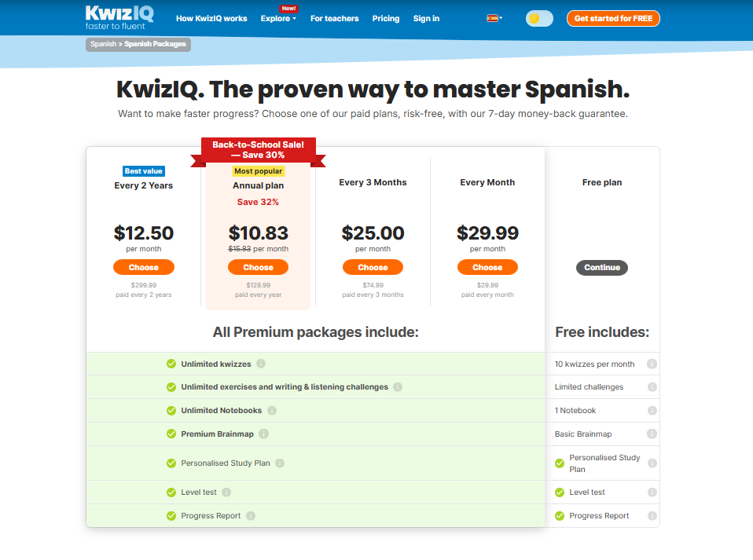The height and width of the screenshot is (560, 753).
Task: Click the $29.99 monthly price
Action: click(x=487, y=233)
